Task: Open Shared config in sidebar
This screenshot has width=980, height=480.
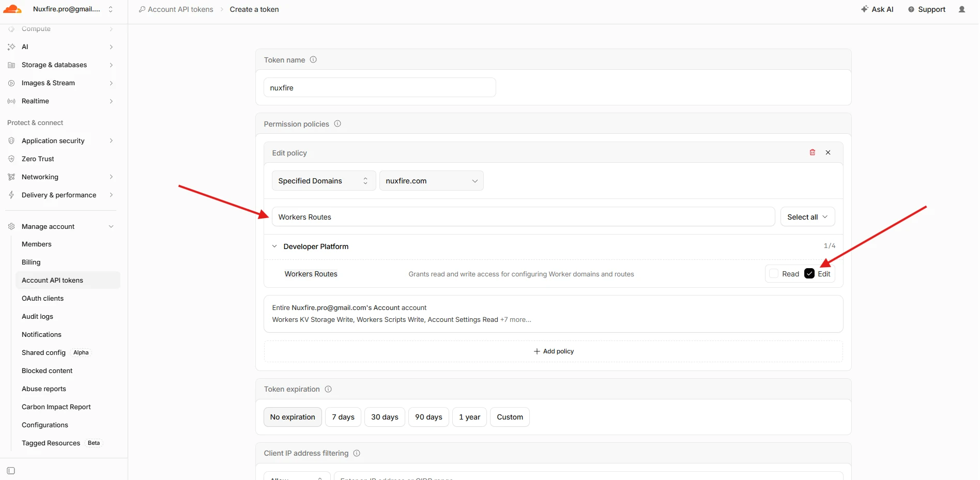Action: tap(43, 352)
